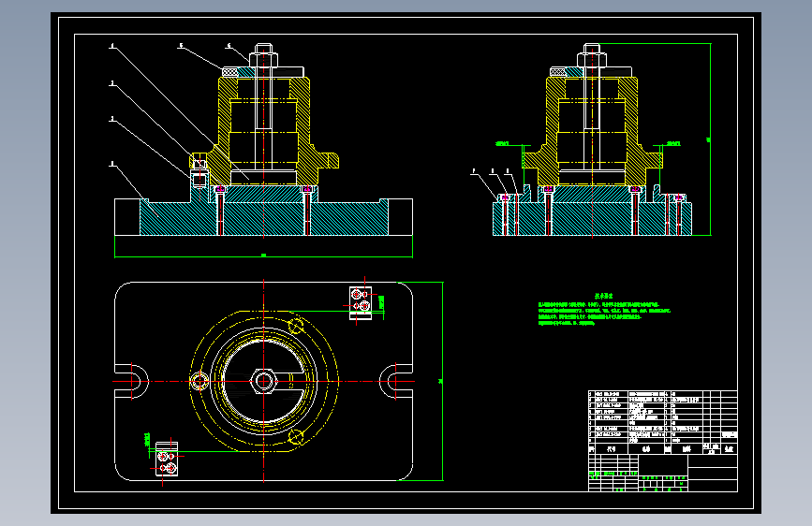Select the cyan hatched base plate in front view

[263, 217]
